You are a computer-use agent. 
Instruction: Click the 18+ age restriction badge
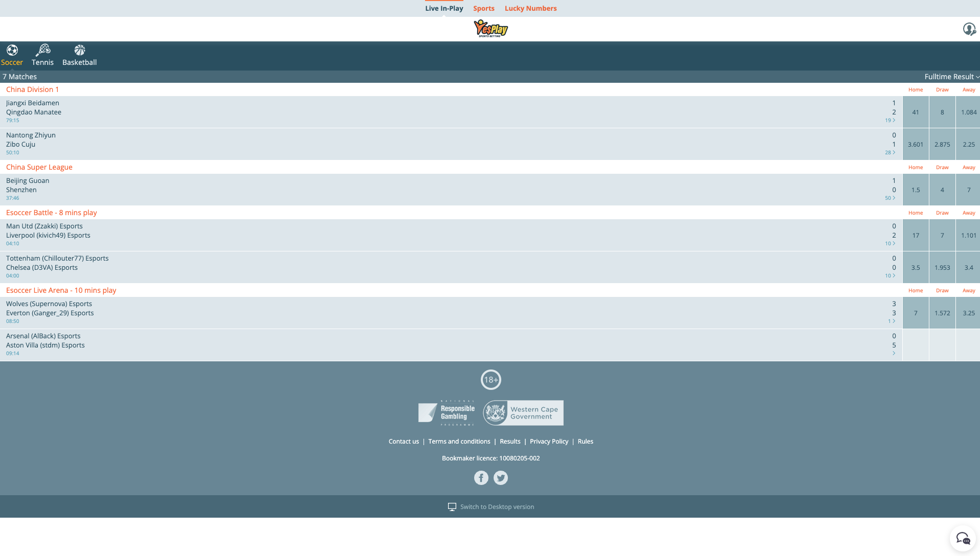(491, 380)
